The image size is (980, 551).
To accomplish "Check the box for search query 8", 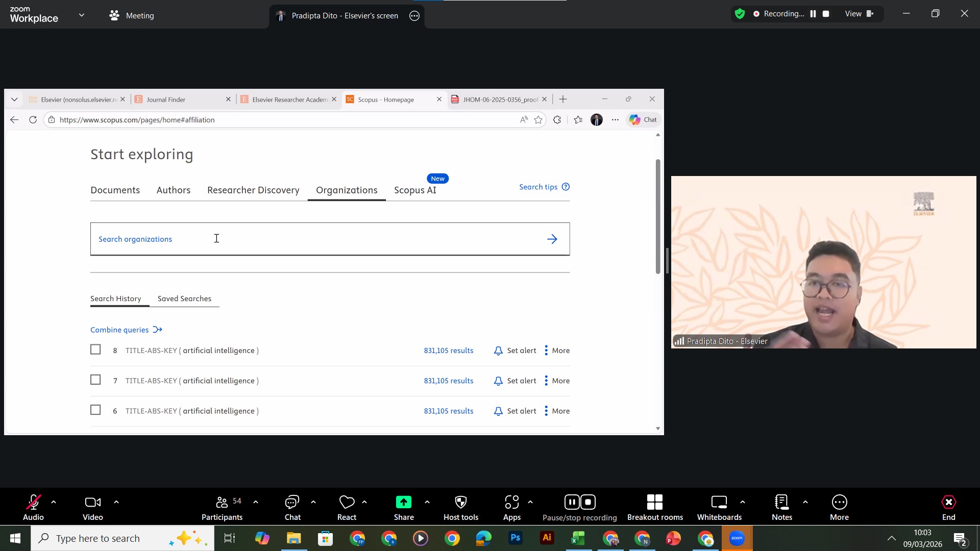I will click(x=95, y=349).
